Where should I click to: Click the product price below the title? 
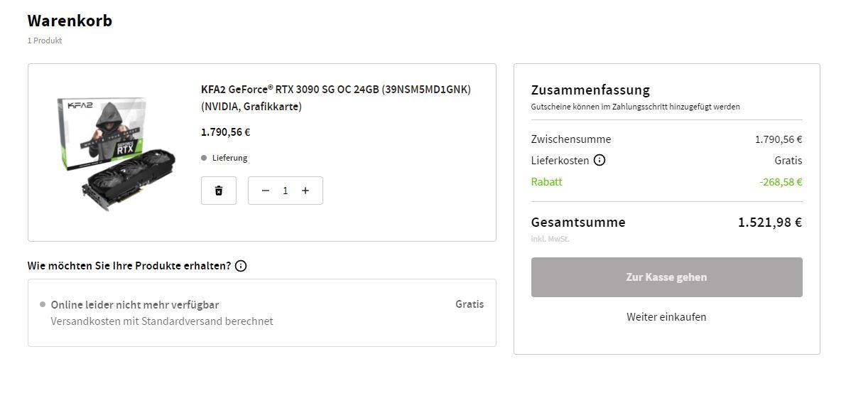[x=225, y=132]
